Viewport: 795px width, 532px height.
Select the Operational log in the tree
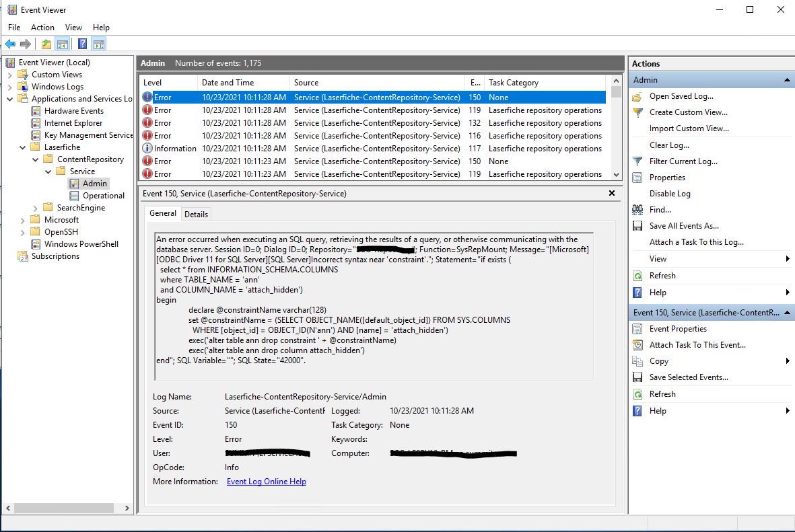point(103,196)
